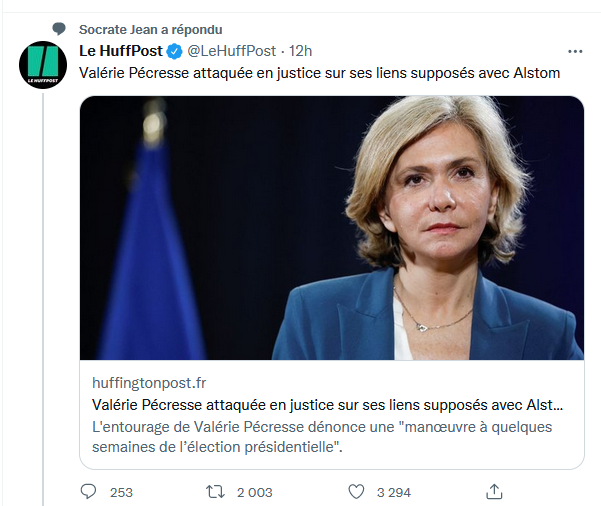Click the @LeHuffPost handle
This screenshot has height=506, width=601.
(231, 51)
